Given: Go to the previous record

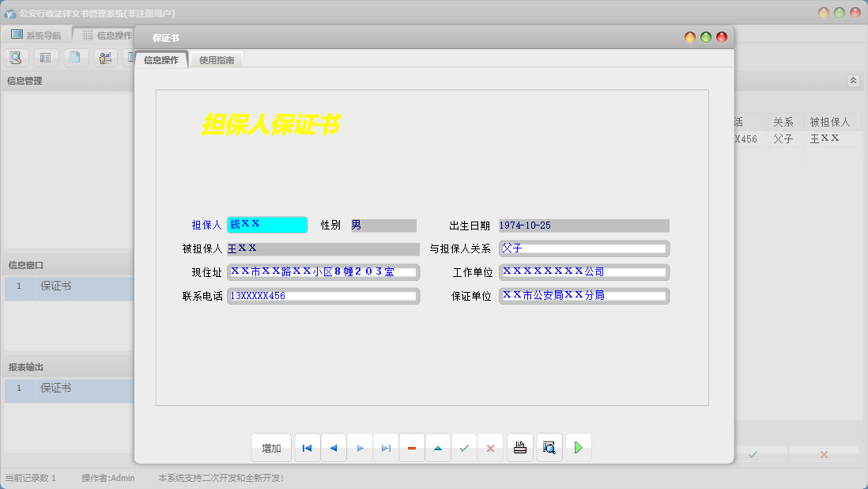Looking at the screenshot, I should pyautogui.click(x=333, y=448).
